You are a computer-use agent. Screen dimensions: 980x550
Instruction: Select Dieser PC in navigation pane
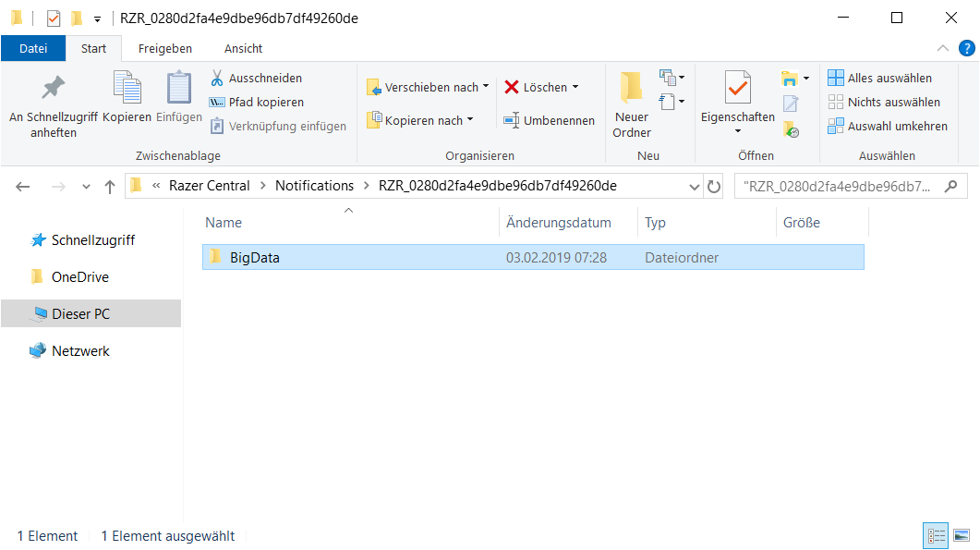(91, 313)
